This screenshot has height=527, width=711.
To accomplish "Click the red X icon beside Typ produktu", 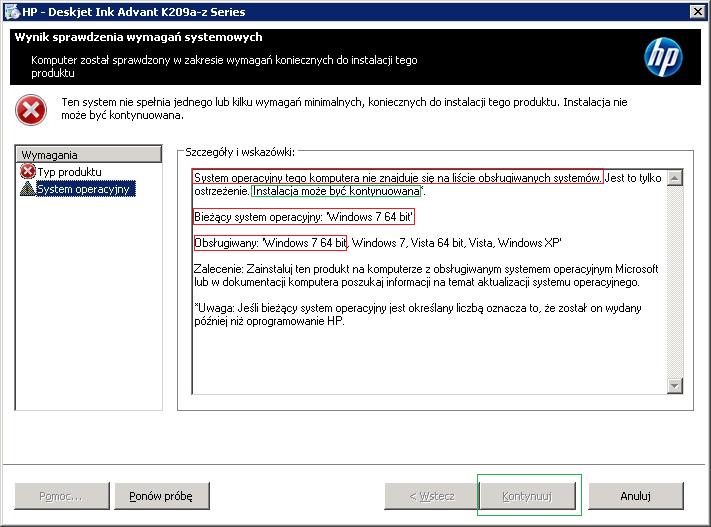I will [x=28, y=172].
